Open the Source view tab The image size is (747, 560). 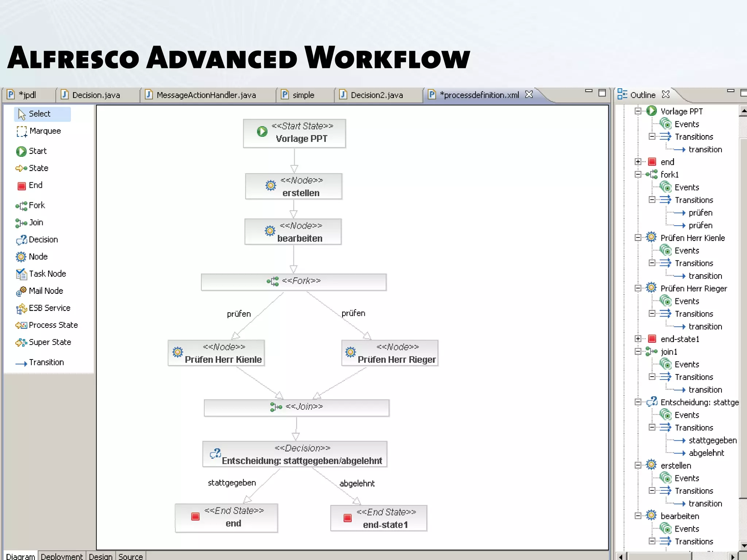point(131,556)
